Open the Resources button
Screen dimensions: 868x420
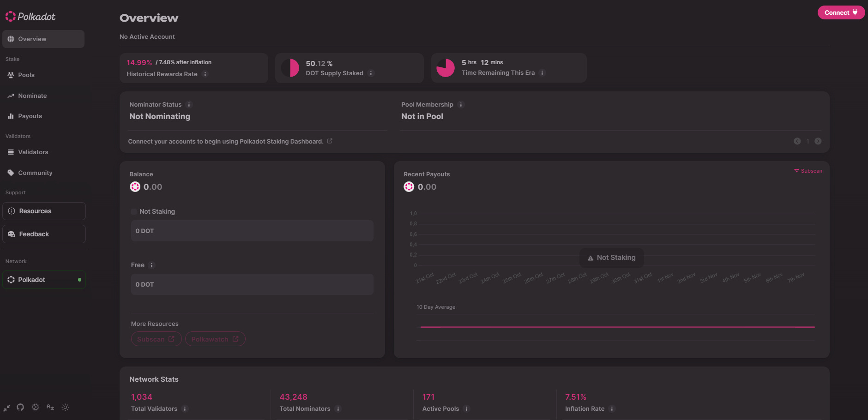[x=44, y=211]
